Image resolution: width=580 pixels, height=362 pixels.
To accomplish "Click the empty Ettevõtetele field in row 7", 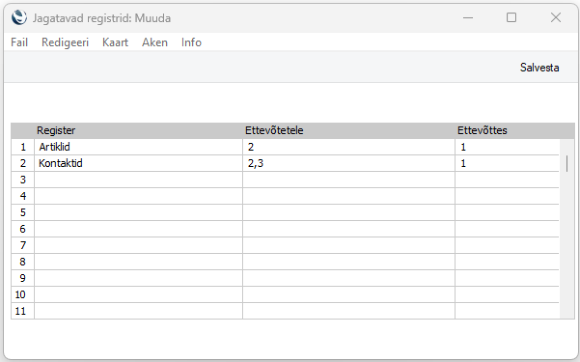I will [349, 245].
